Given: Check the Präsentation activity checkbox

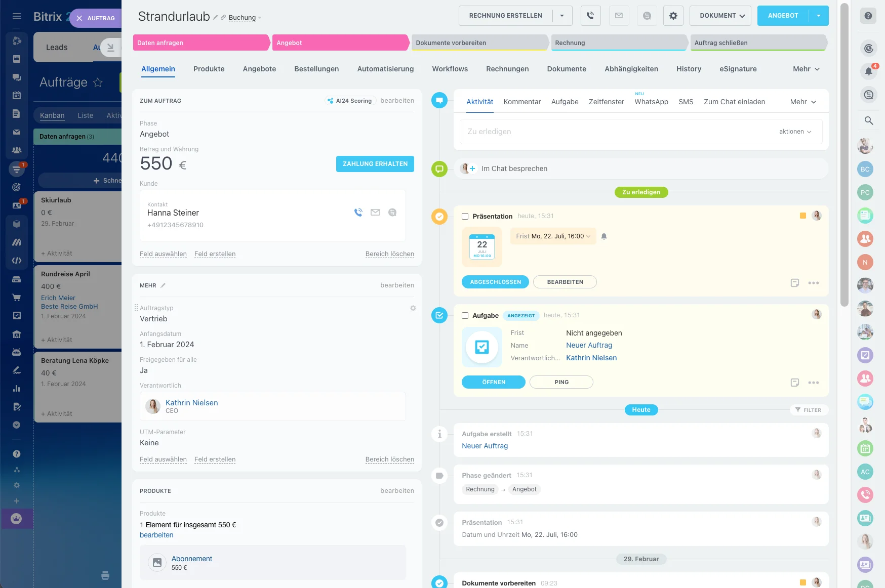Looking at the screenshot, I should [x=465, y=216].
